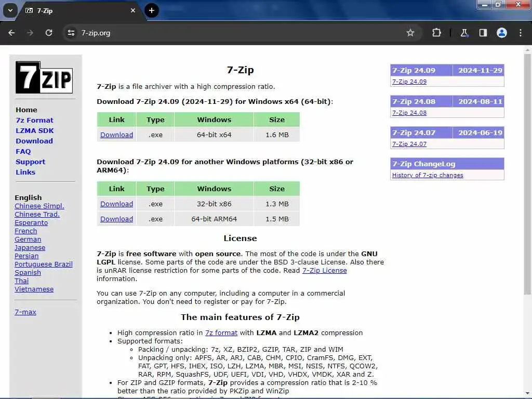Open Download page in sidebar menu
The image size is (532, 399).
(34, 141)
